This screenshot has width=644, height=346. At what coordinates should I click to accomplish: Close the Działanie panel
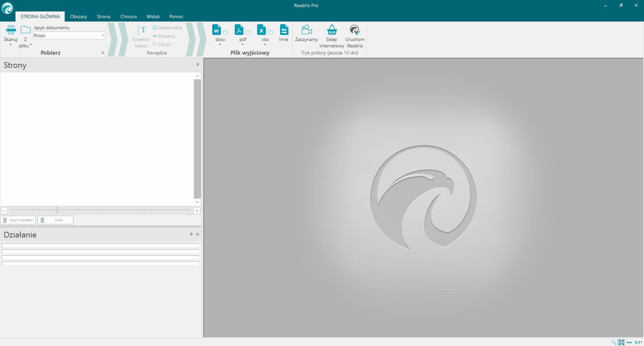[198, 234]
